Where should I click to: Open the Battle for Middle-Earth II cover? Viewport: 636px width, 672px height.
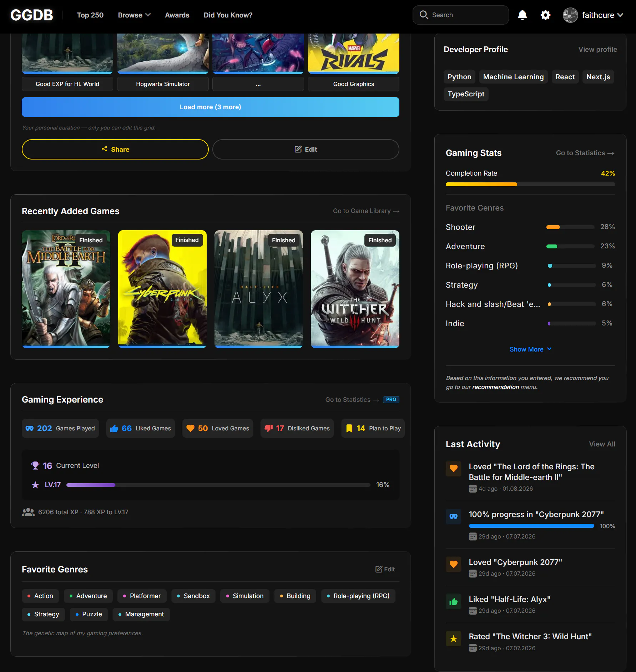pyautogui.click(x=66, y=289)
